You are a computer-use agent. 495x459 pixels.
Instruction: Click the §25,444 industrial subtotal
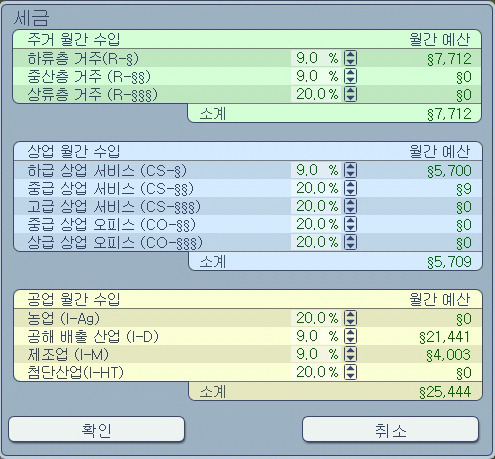pyautogui.click(x=445, y=392)
